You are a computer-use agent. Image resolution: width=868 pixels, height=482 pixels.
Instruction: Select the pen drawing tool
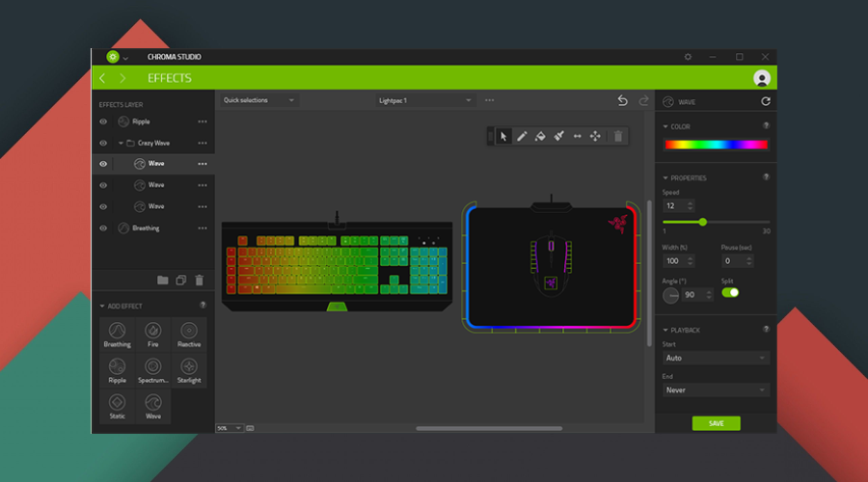522,136
